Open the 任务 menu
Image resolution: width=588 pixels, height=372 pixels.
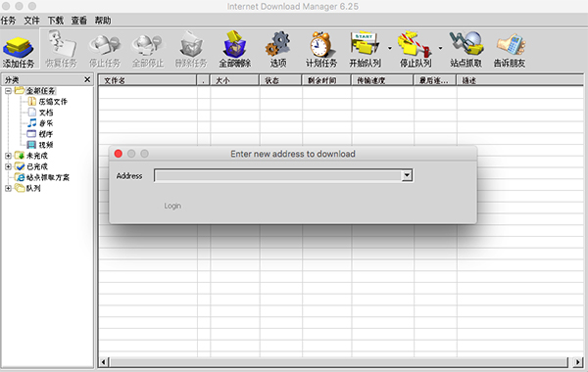(x=8, y=21)
